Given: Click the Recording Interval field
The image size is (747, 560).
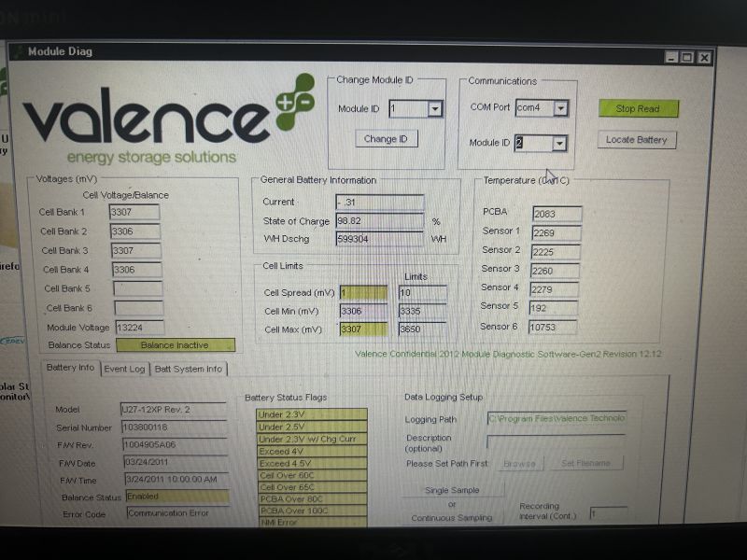Looking at the screenshot, I should pos(609,514).
